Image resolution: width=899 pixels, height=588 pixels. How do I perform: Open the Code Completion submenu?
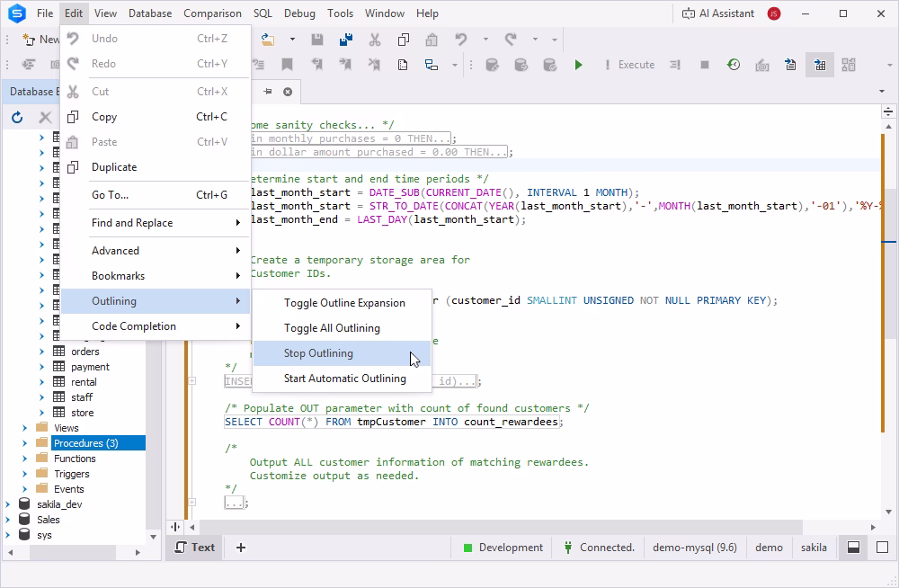pos(156,326)
